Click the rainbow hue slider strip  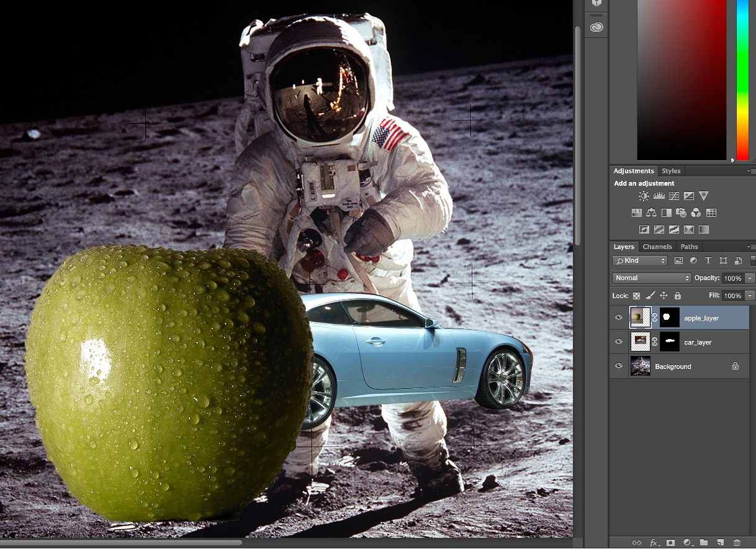742,81
